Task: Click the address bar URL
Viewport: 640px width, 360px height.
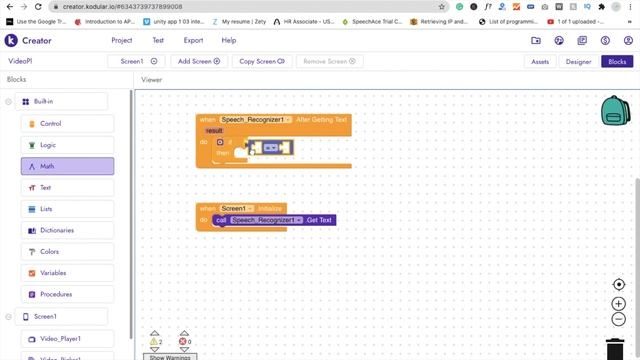Action: click(x=122, y=7)
